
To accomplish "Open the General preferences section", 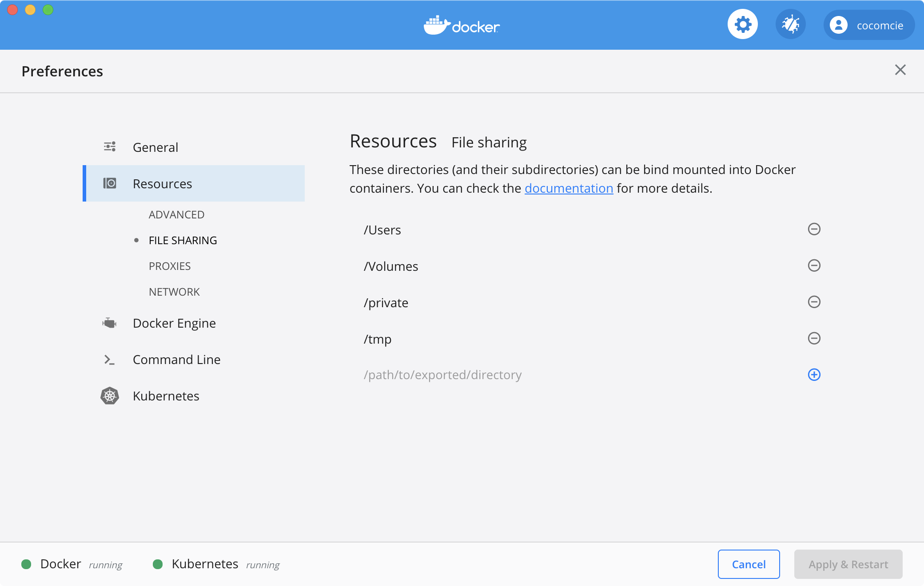I will (194, 147).
